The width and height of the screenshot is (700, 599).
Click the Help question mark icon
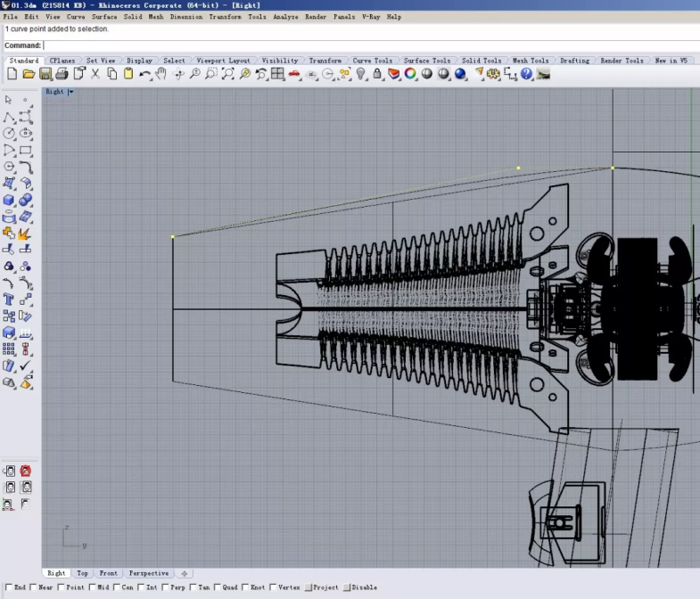[527, 74]
